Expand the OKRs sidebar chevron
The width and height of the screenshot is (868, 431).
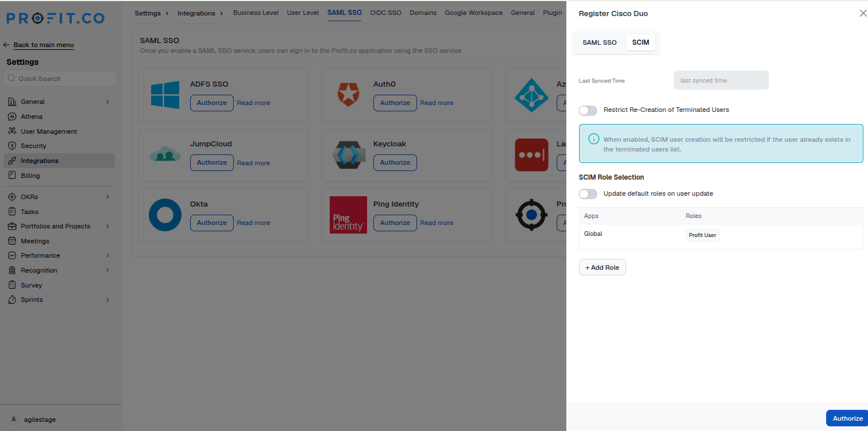[x=107, y=197]
